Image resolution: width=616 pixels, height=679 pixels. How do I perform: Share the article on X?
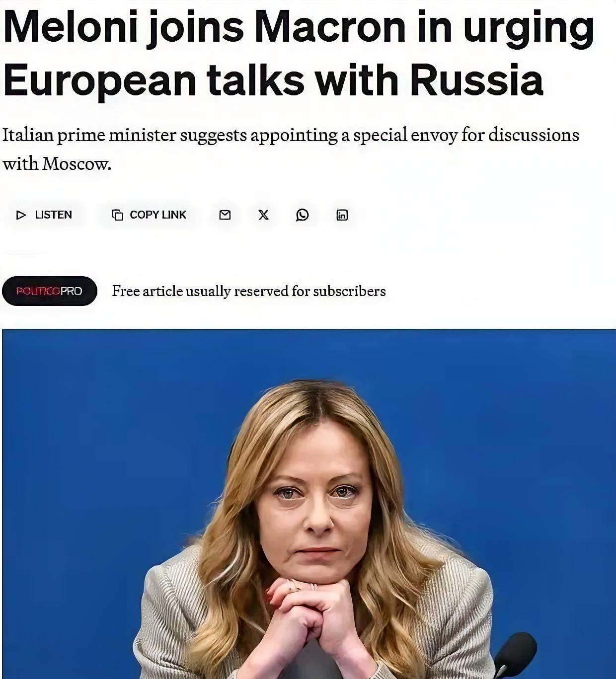point(264,215)
